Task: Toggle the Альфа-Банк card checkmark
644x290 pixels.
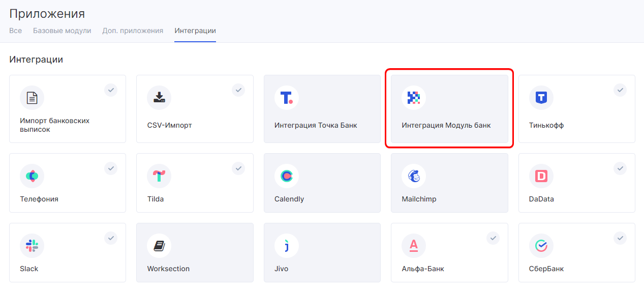Action: (x=493, y=238)
